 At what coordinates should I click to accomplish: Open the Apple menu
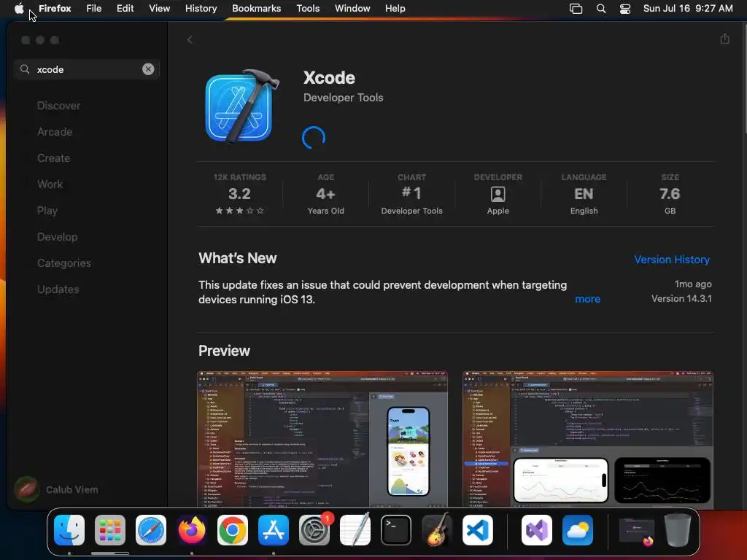point(19,8)
